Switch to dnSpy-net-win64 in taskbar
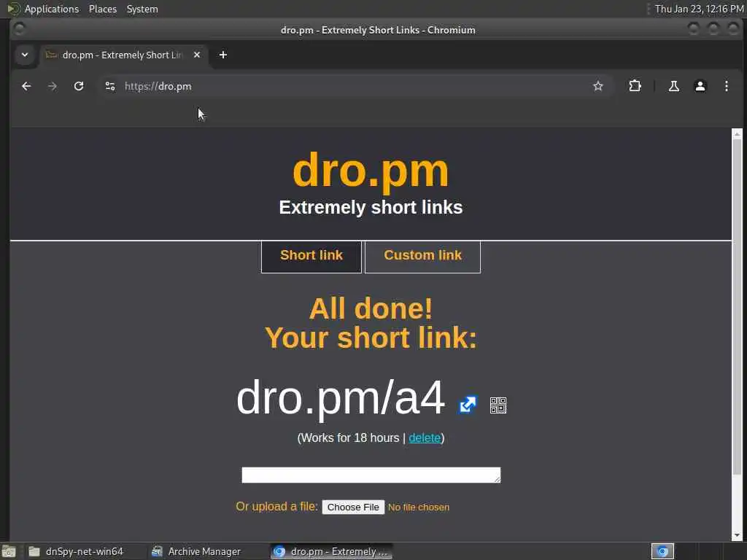Viewport: 747px width, 560px height. pyautogui.click(x=76, y=551)
